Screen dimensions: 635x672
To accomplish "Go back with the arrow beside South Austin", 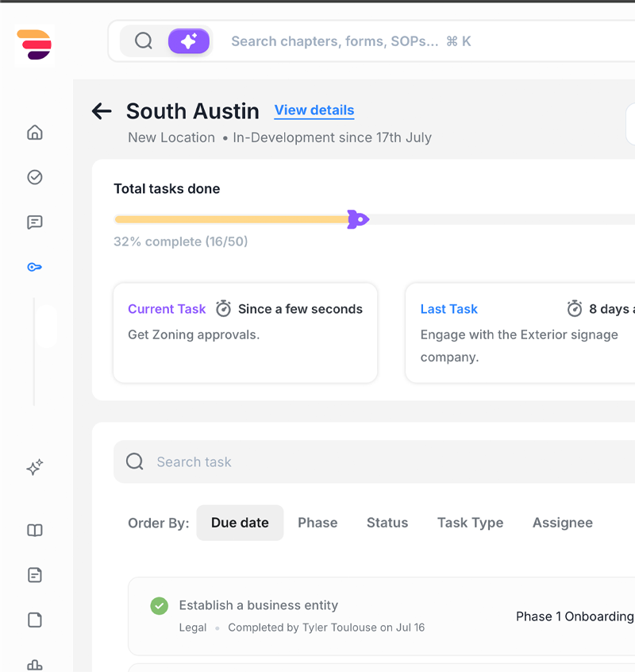I will pos(102,111).
